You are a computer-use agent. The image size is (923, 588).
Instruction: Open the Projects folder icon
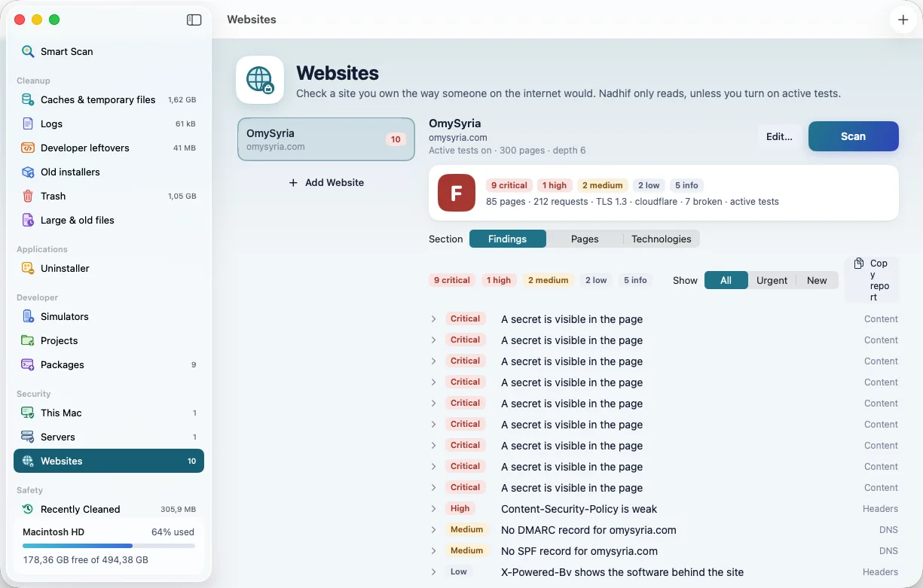pyautogui.click(x=28, y=340)
